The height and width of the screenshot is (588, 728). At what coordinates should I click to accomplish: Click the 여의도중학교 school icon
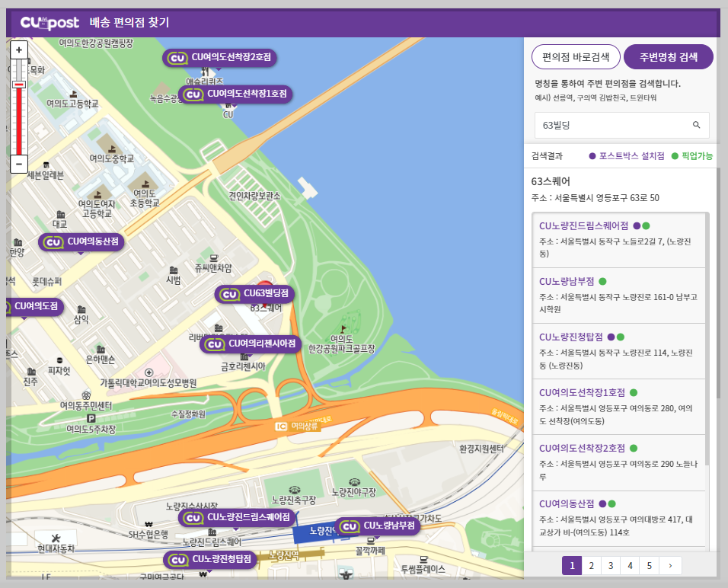[x=112, y=149]
